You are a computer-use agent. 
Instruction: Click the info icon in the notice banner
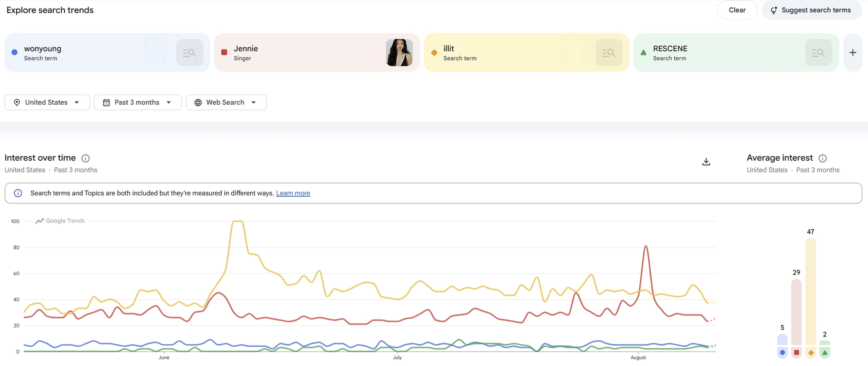coord(18,193)
